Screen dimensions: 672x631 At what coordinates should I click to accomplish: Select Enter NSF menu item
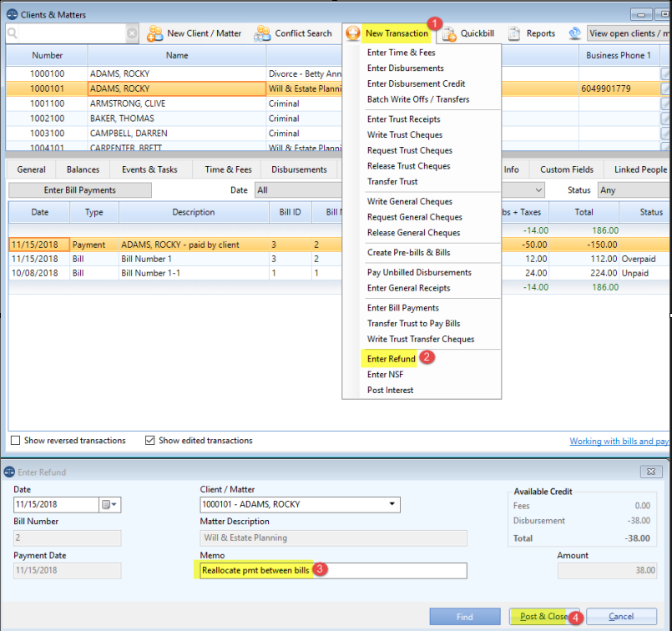[x=385, y=375]
